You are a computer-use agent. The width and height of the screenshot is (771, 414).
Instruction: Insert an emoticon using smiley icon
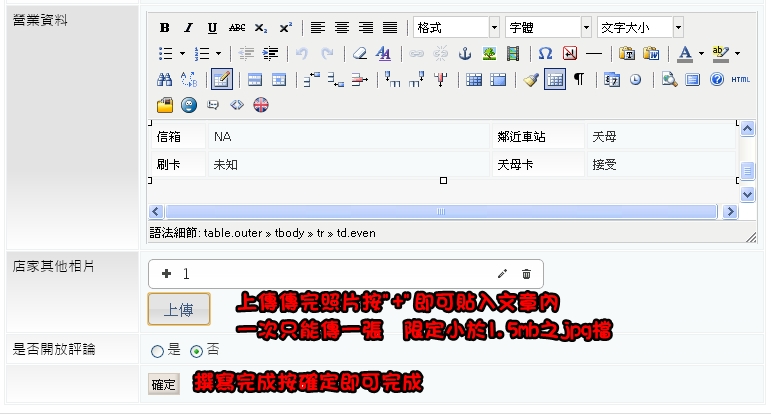pos(189,104)
